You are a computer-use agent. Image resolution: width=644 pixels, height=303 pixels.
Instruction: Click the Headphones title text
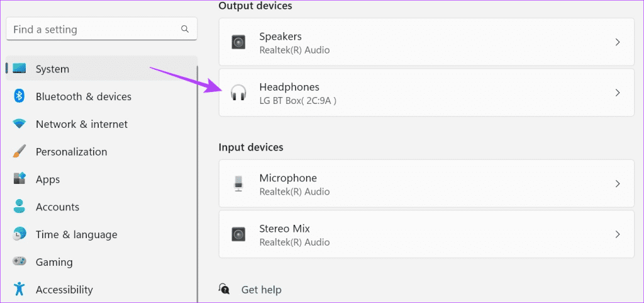[x=289, y=87]
